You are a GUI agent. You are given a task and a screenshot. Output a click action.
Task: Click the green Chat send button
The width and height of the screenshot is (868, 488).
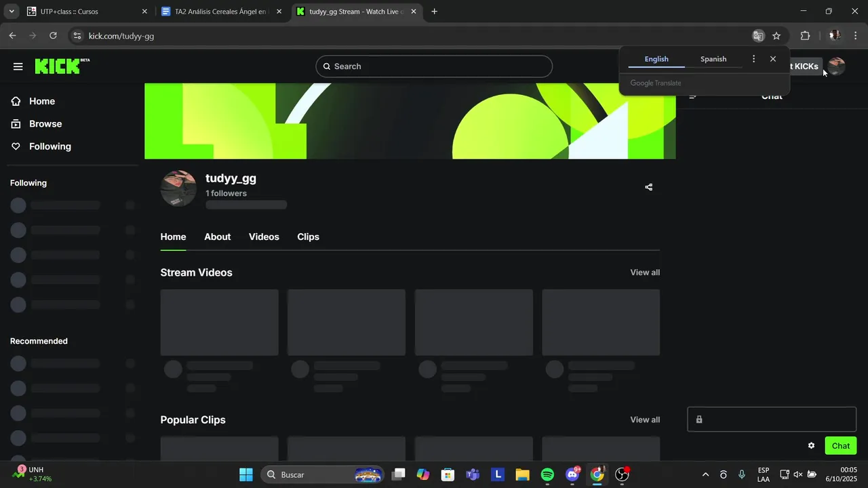841,445
